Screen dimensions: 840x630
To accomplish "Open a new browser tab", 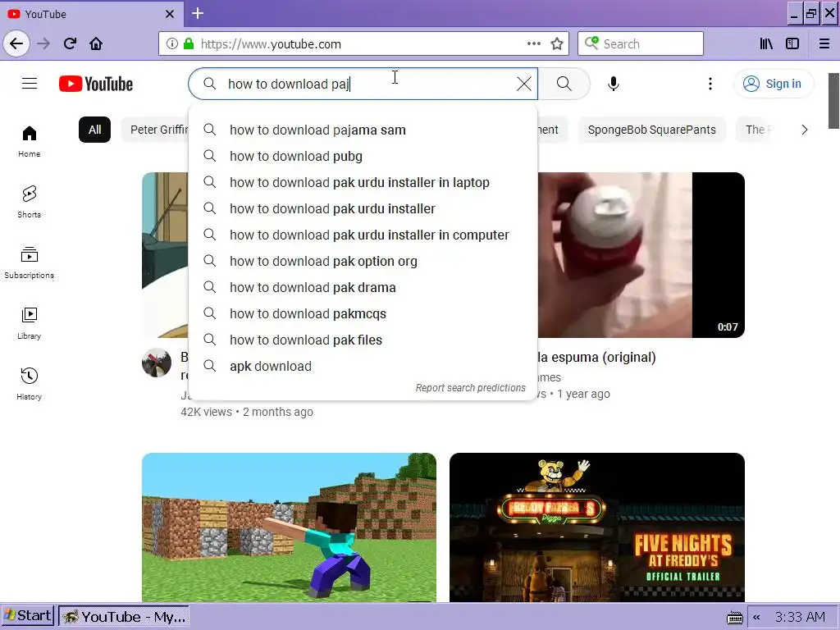I will (198, 13).
